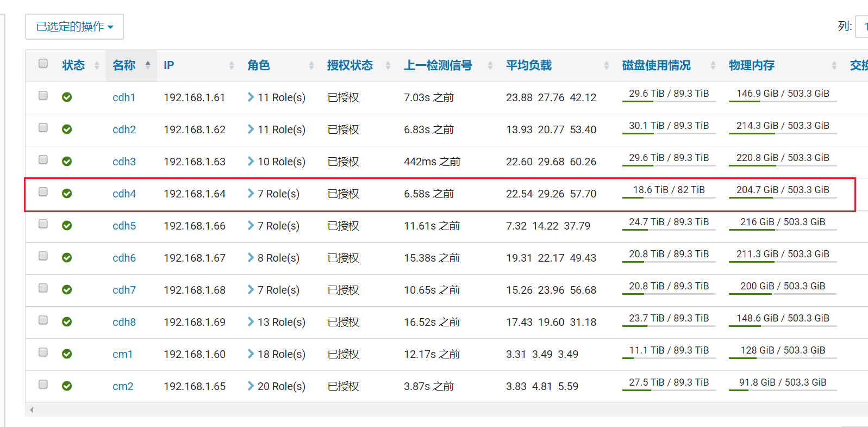This screenshot has width=868, height=427.
Task: Expand the 13 Role(s) list for cdh8
Action: click(x=276, y=322)
